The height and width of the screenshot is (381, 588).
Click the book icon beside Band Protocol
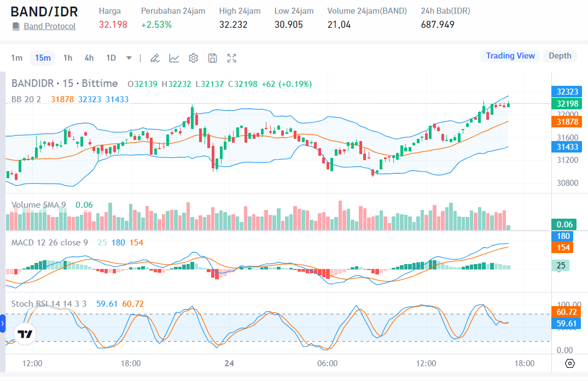16,26
